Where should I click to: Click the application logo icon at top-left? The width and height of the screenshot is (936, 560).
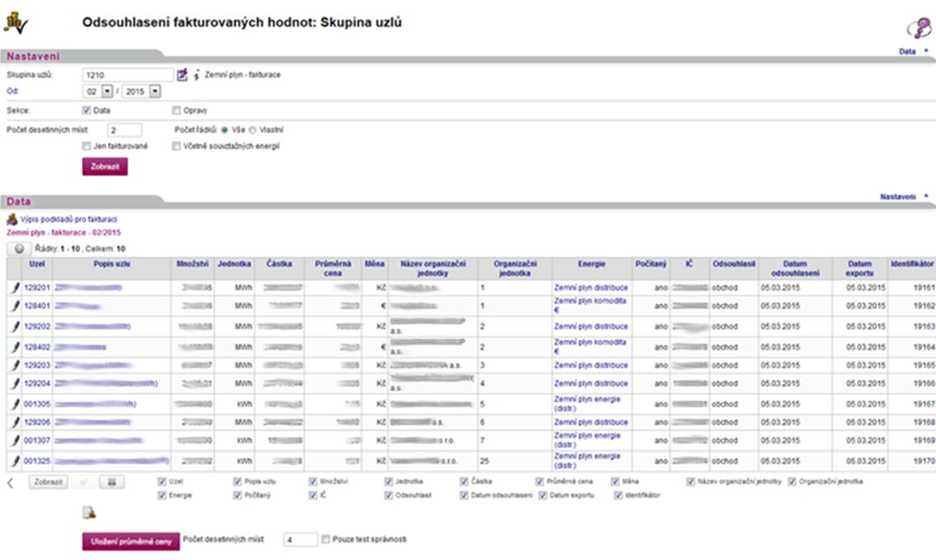pos(16,23)
